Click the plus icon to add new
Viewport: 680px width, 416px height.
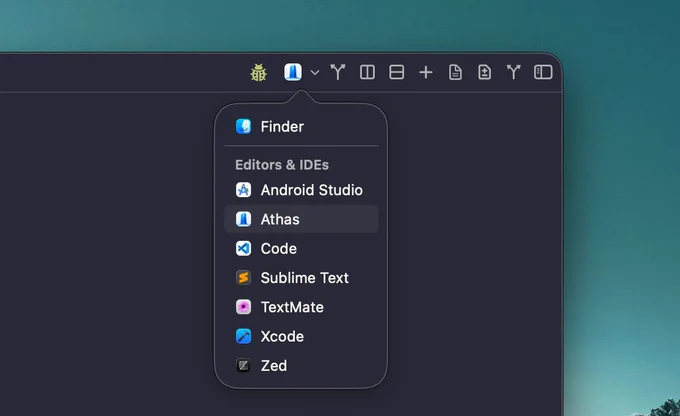click(x=426, y=72)
